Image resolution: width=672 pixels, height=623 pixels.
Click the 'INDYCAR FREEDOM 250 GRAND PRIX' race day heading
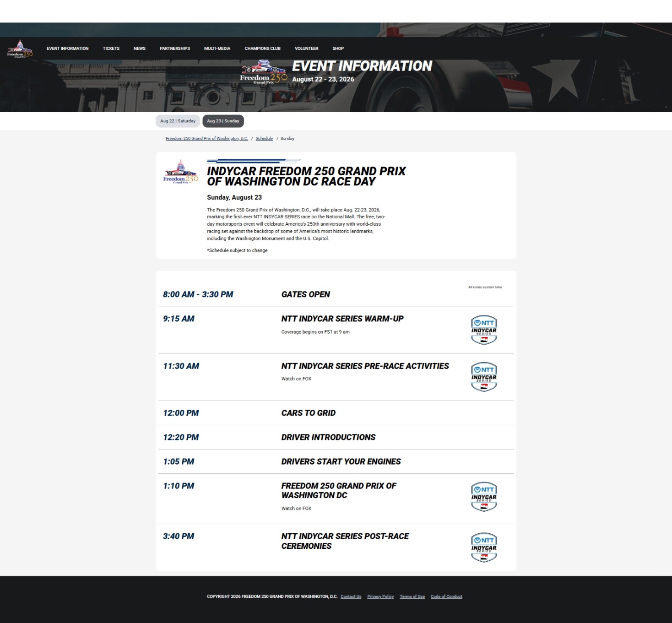pyautogui.click(x=306, y=176)
